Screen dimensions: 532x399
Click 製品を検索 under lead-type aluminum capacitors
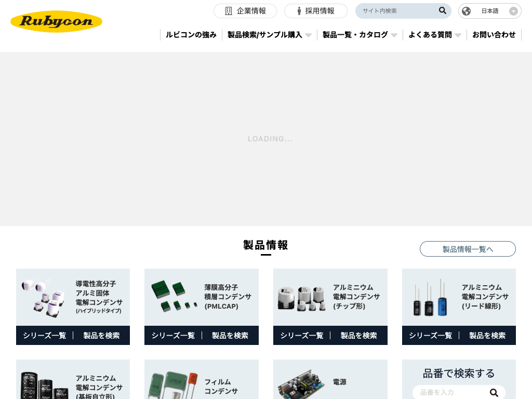pyautogui.click(x=487, y=336)
